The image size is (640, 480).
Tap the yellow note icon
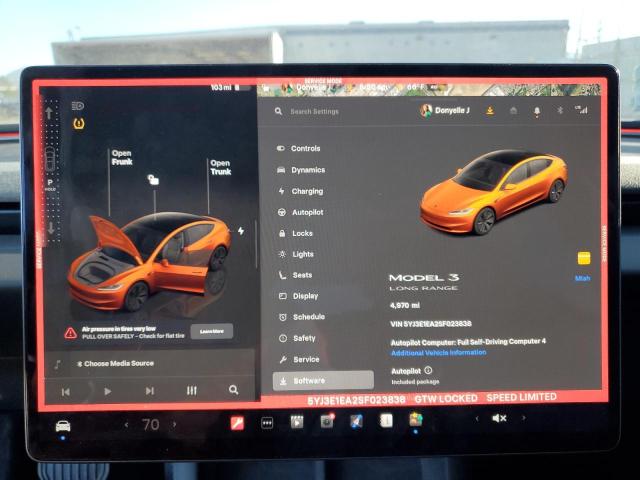(584, 258)
